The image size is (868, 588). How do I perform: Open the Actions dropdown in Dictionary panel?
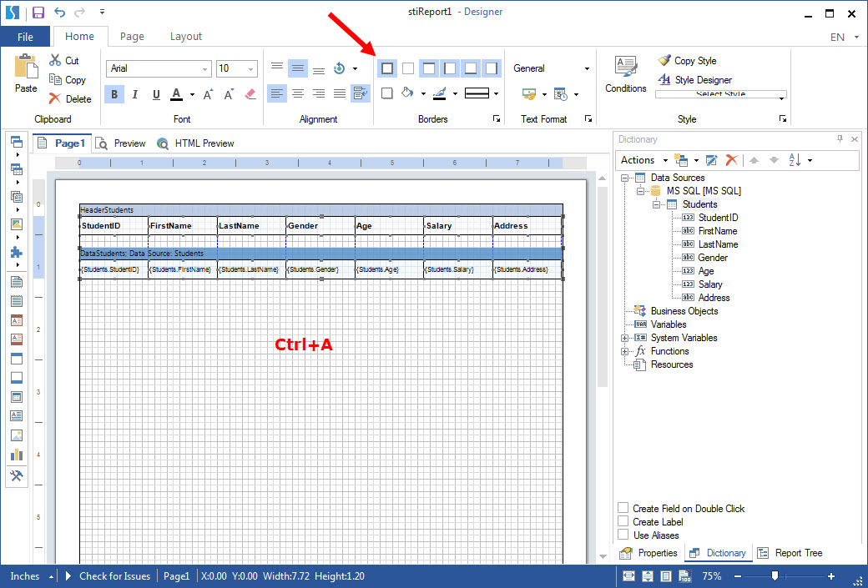pos(643,160)
